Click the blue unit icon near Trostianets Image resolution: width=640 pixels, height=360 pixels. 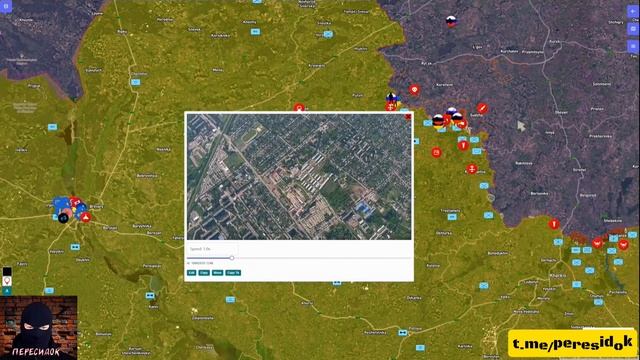[x=452, y=217]
